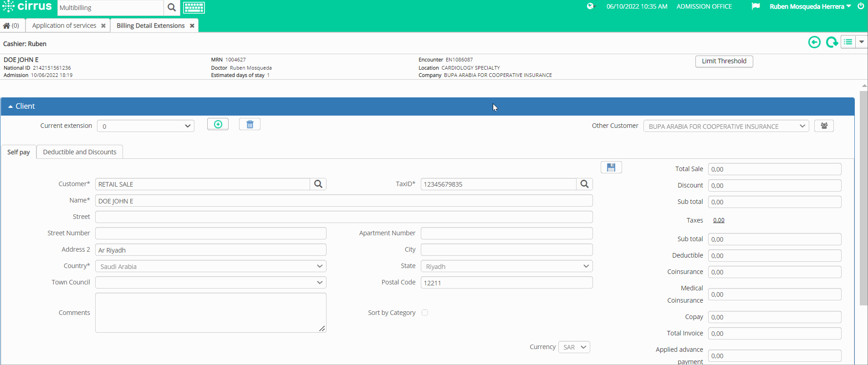Click the Coinsurance amount field
This screenshot has width=868, height=365.
pyautogui.click(x=775, y=272)
